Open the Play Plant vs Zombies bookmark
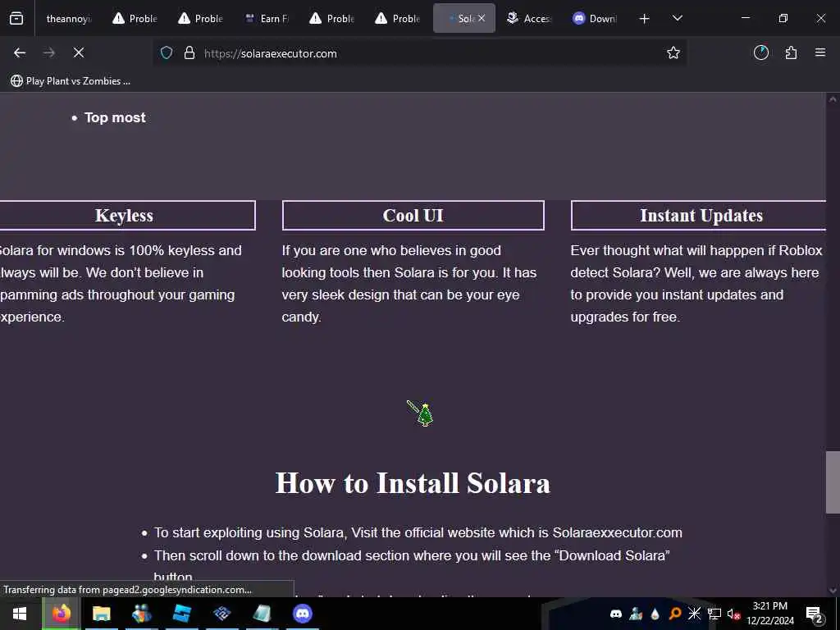840x630 pixels. click(x=71, y=81)
